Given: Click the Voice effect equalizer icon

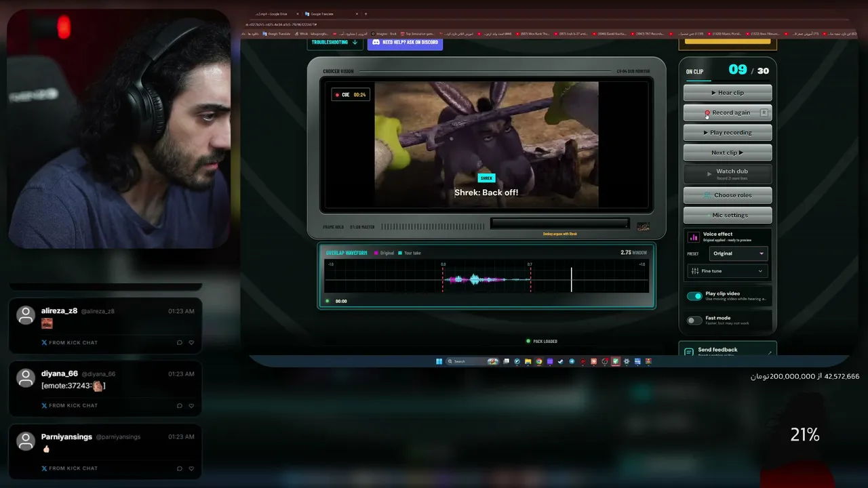Looking at the screenshot, I should pyautogui.click(x=694, y=237).
